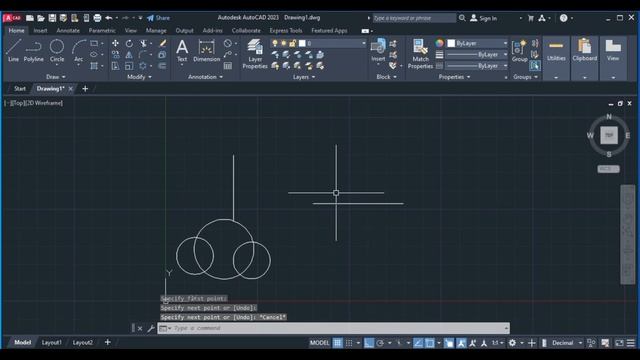Click the customization wrench in command line
The width and height of the screenshot is (640, 360).
tap(150, 328)
